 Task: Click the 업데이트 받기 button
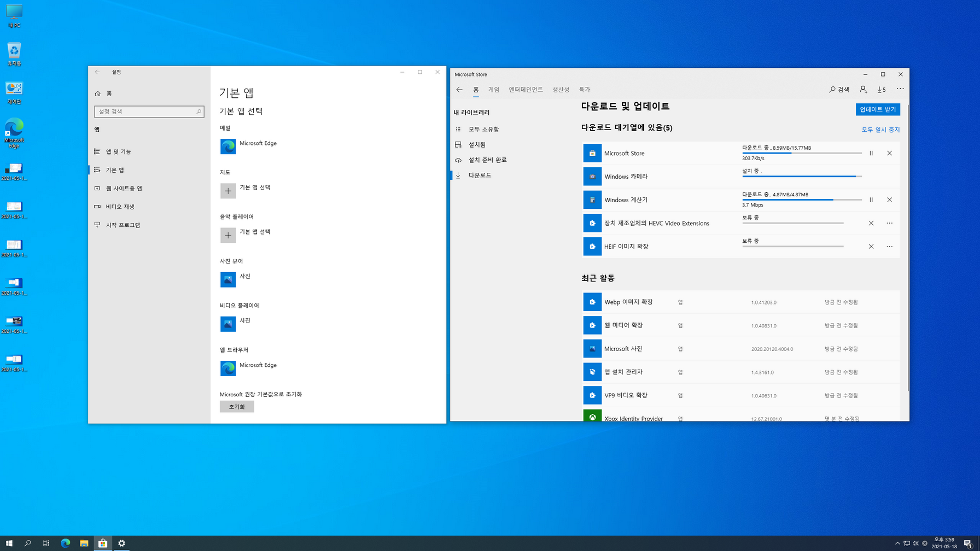click(878, 109)
